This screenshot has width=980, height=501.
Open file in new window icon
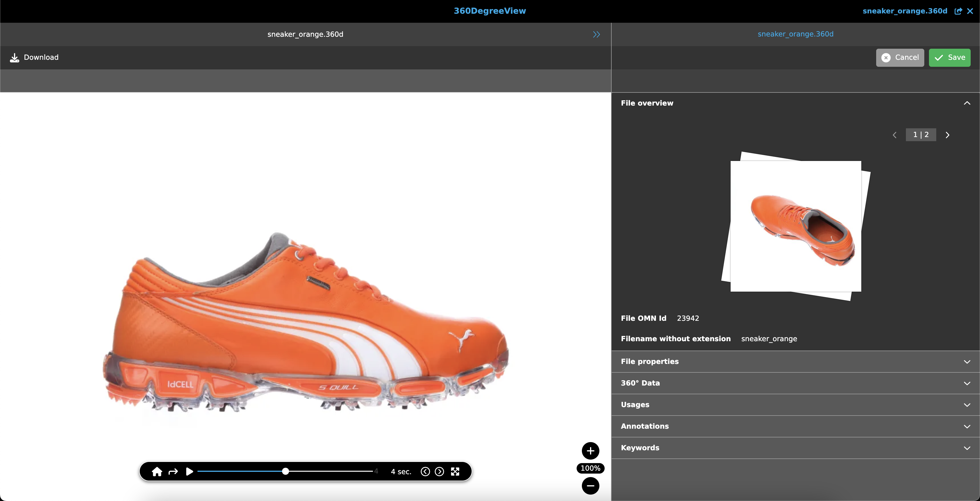958,11
